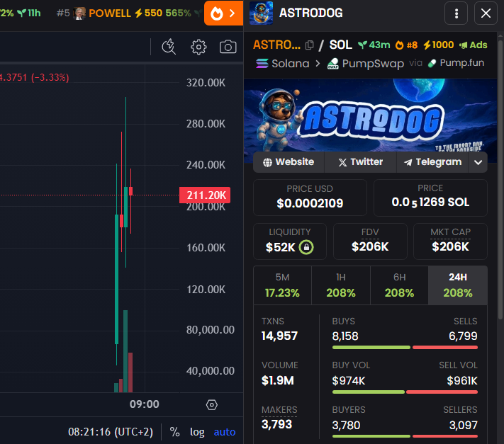This screenshot has width=504, height=444.
Task: Open the three-dot options menu
Action: [456, 13]
